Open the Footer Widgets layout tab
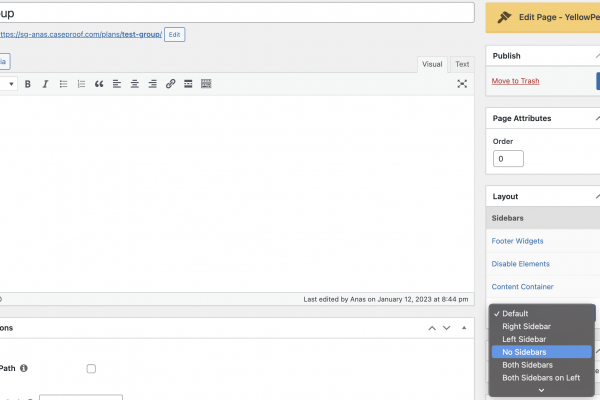The height and width of the screenshot is (400, 600). click(519, 241)
